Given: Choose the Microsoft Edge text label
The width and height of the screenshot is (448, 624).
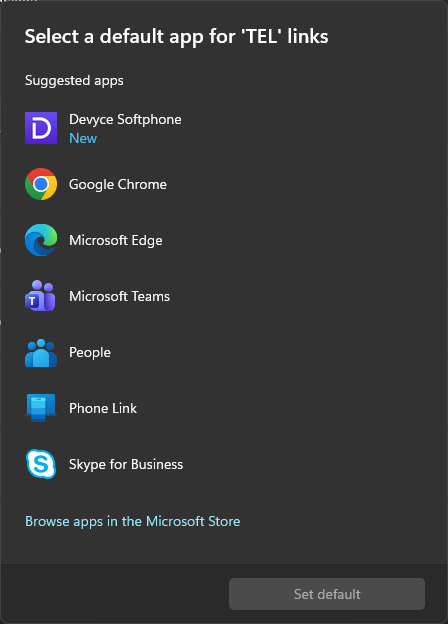Looking at the screenshot, I should tap(116, 240).
